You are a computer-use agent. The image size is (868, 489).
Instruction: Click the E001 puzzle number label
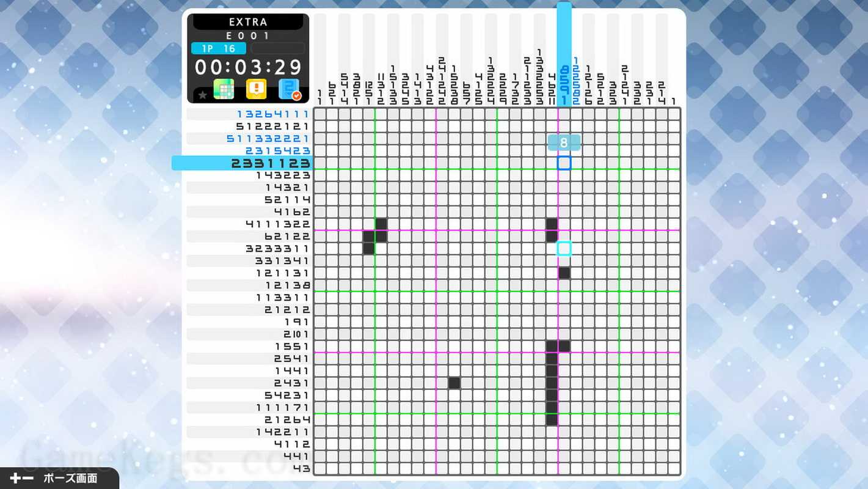click(x=248, y=35)
